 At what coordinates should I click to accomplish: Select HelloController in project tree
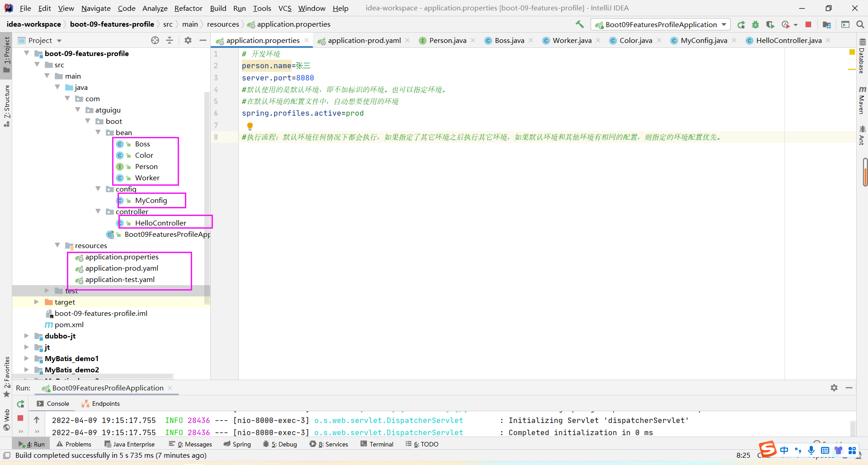160,223
